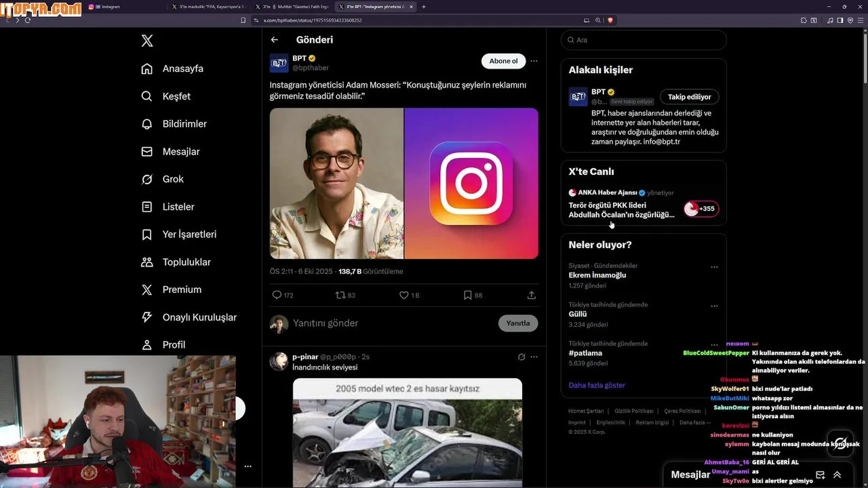The height and width of the screenshot is (488, 868).
Task: Toggle the browser sidebar panel icon
Action: pos(840,20)
